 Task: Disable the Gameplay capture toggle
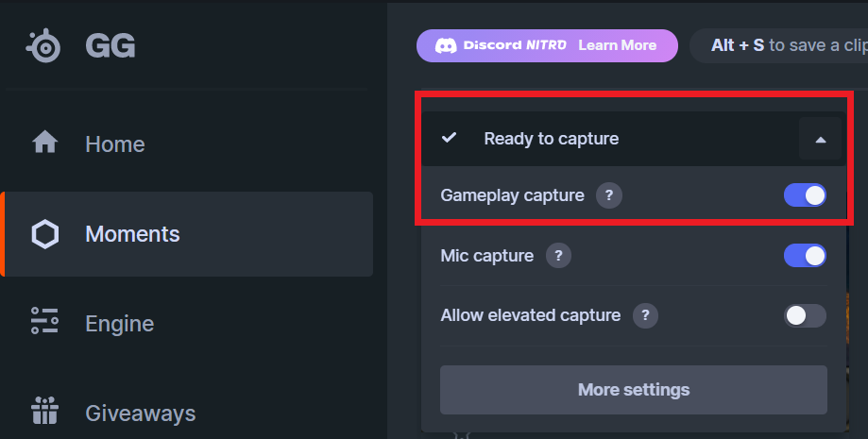pyautogui.click(x=805, y=195)
